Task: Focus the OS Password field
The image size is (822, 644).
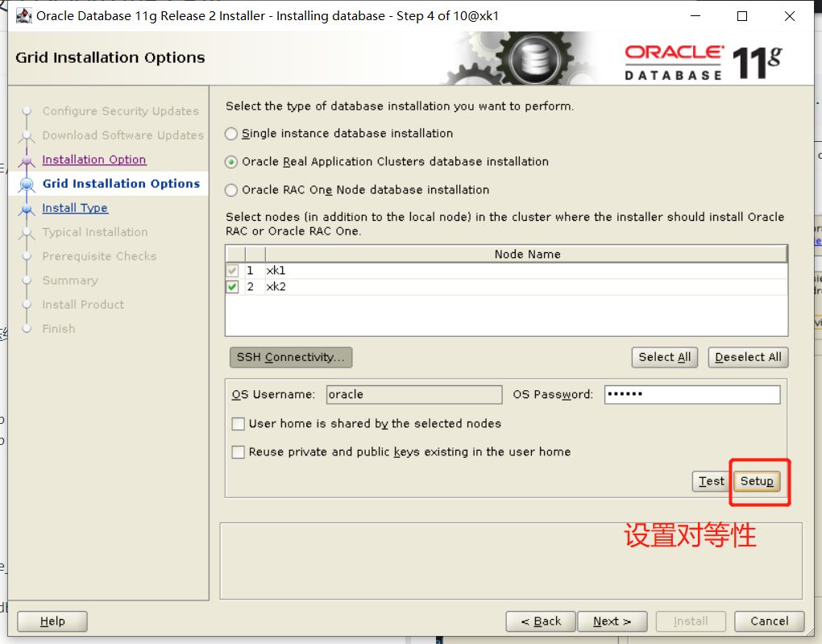Action: pos(692,395)
